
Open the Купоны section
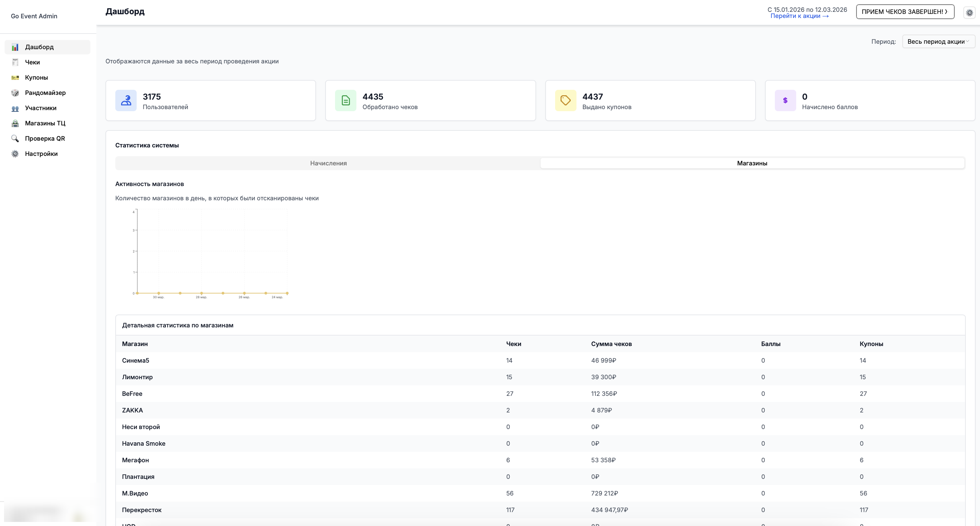(47, 78)
